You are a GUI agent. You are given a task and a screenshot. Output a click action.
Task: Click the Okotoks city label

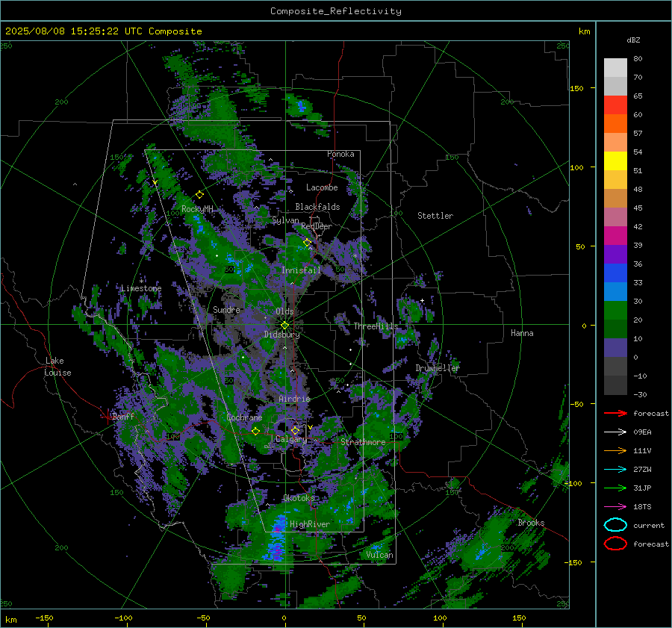[299, 498]
